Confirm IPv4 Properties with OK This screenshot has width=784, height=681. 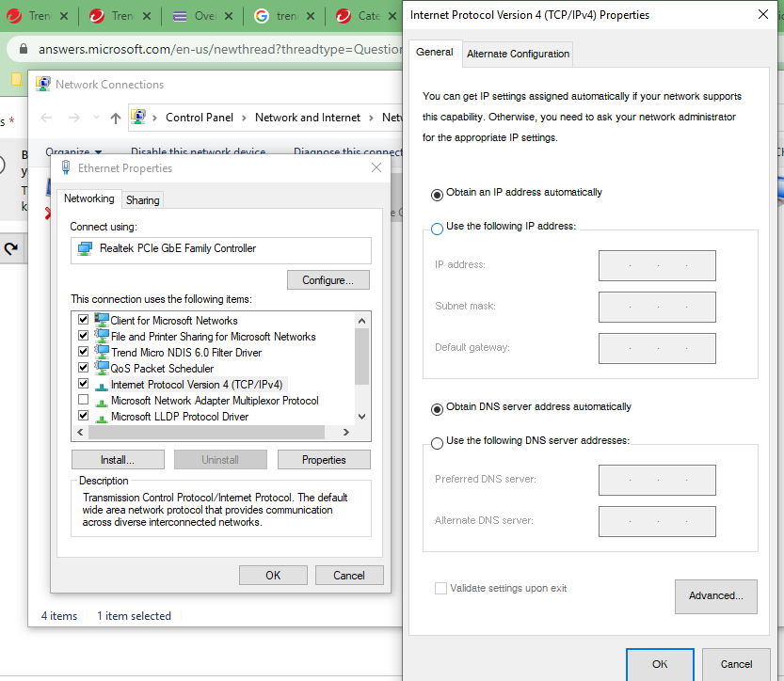coord(660,664)
